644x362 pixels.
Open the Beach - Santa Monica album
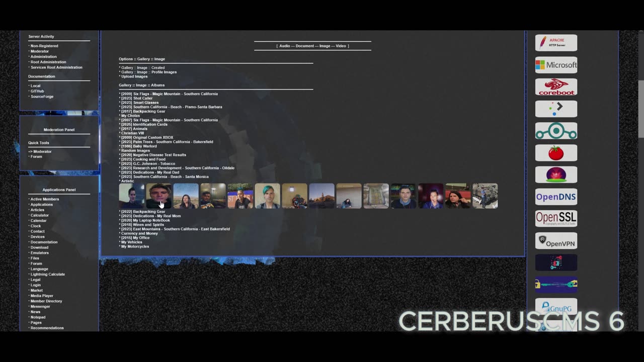point(165,176)
